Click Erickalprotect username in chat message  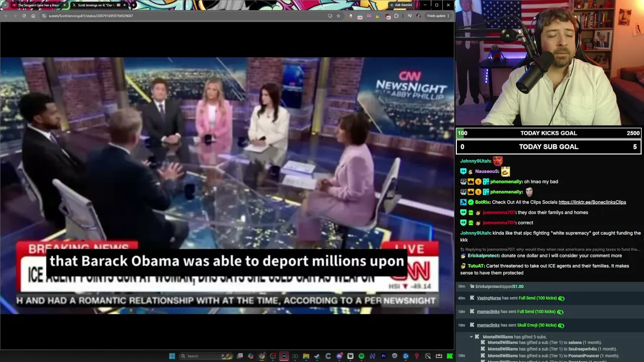484,255
